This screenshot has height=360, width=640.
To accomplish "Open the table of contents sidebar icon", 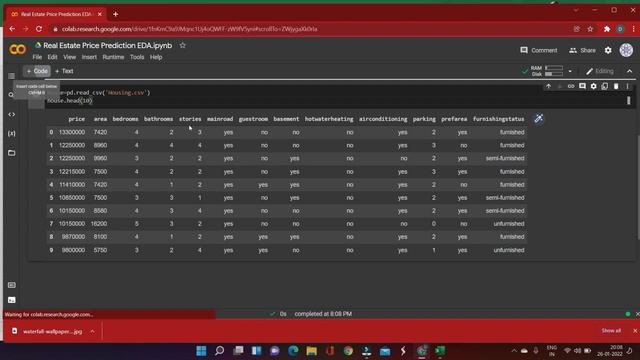I will 11,76.
